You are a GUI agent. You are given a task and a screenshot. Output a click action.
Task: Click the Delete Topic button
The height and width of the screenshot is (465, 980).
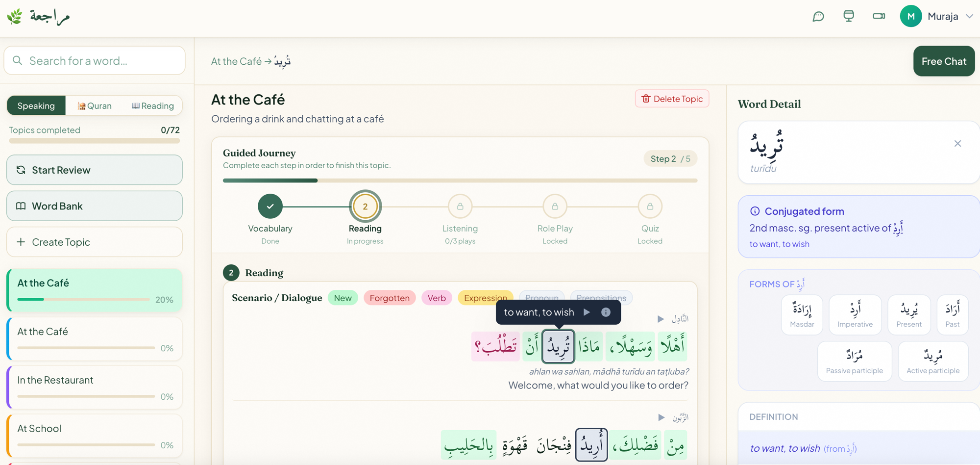(x=672, y=99)
